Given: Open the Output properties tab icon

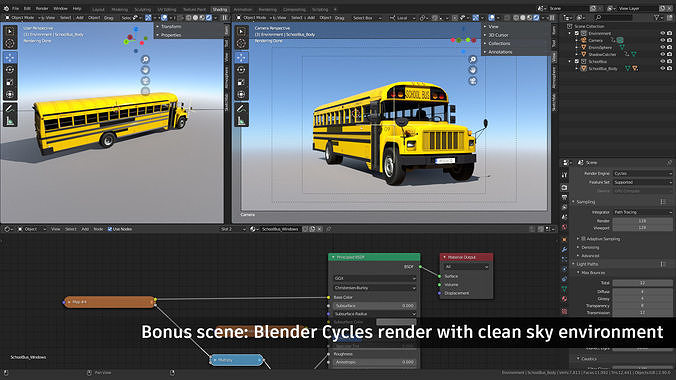Looking at the screenshot, I should click(x=564, y=198).
